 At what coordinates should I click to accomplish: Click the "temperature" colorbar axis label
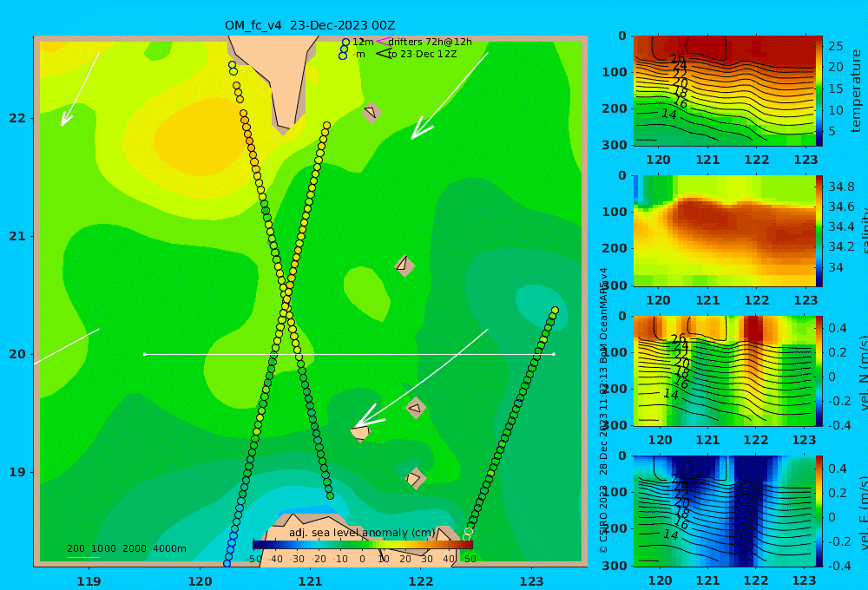pos(857,91)
